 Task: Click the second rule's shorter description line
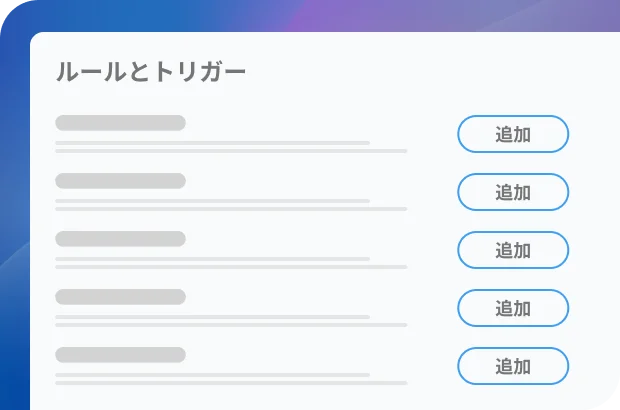pos(213,201)
